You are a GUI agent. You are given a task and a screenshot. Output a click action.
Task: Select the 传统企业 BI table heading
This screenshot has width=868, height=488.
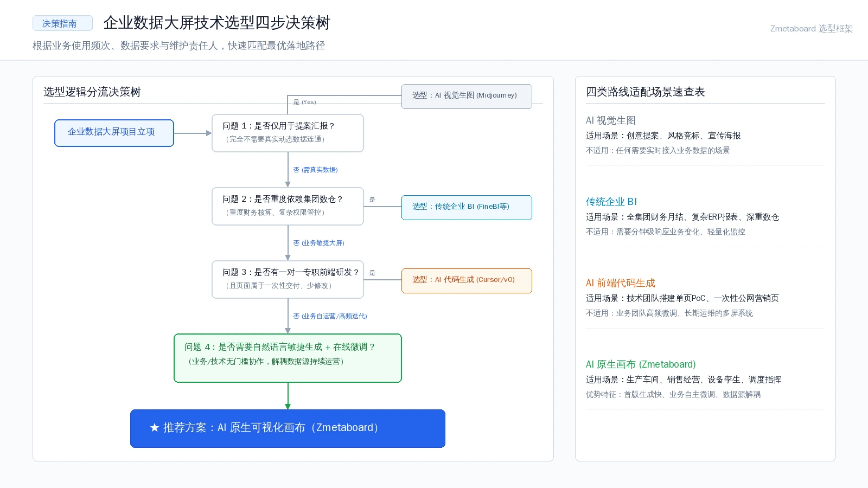611,202
